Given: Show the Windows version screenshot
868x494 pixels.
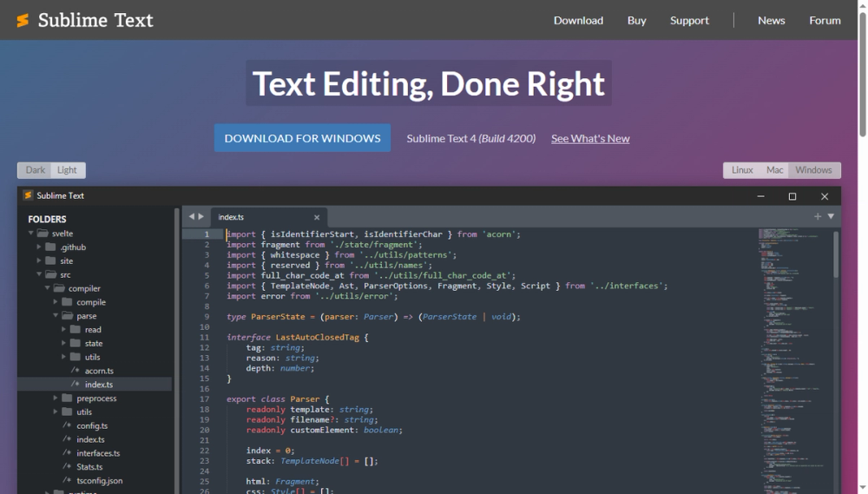Looking at the screenshot, I should 814,170.
